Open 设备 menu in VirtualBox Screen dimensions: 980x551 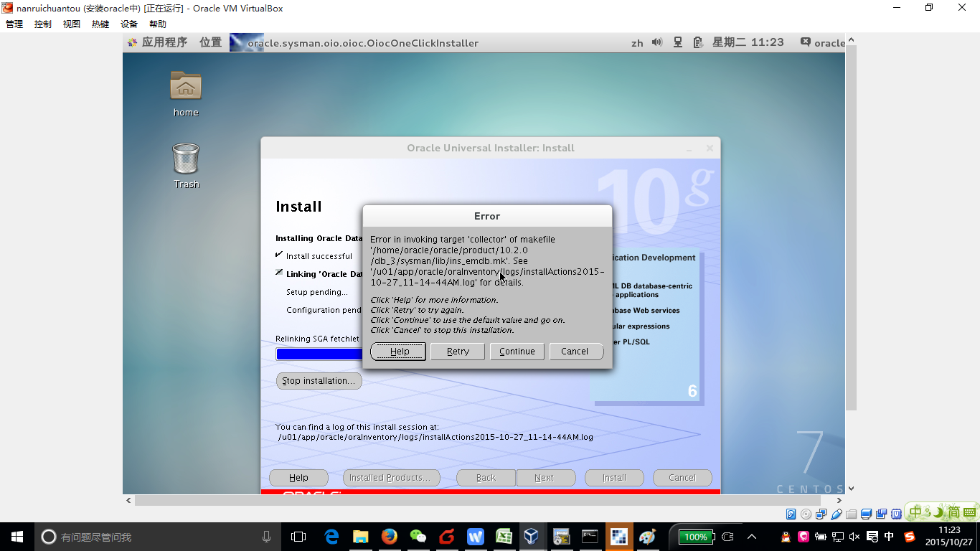[x=129, y=24]
